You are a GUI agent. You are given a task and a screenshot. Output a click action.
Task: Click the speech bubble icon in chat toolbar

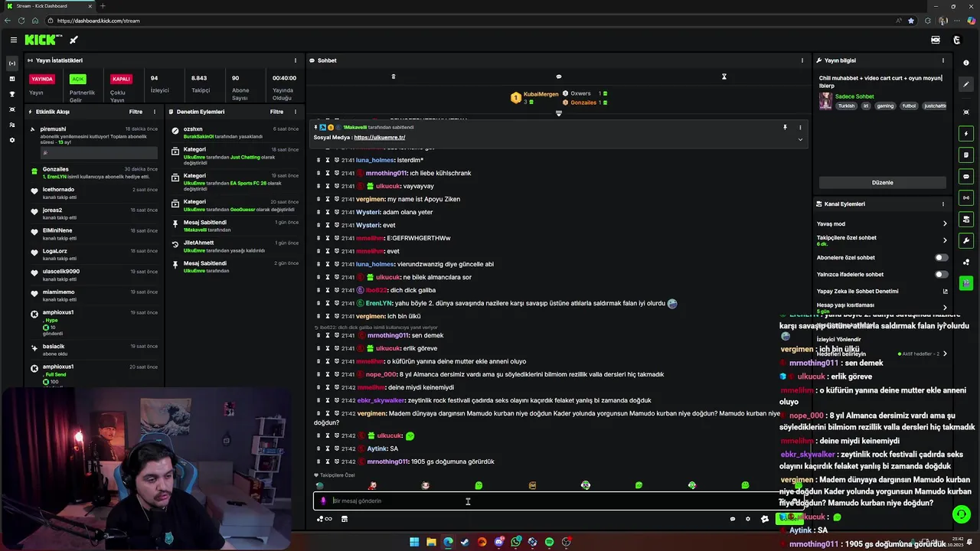tap(558, 77)
